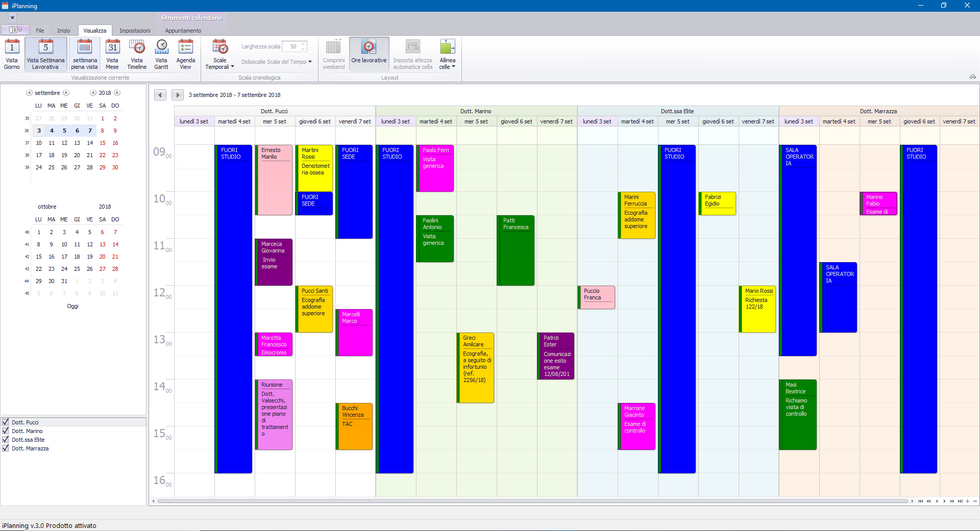The image size is (980, 531).
Task: Open the Appuntamento tab
Action: point(183,31)
